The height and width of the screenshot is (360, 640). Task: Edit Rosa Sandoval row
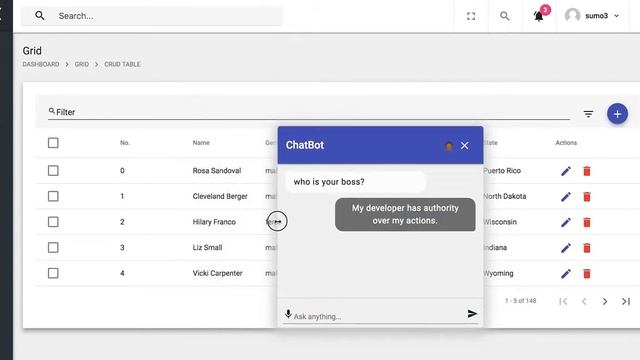(566, 171)
